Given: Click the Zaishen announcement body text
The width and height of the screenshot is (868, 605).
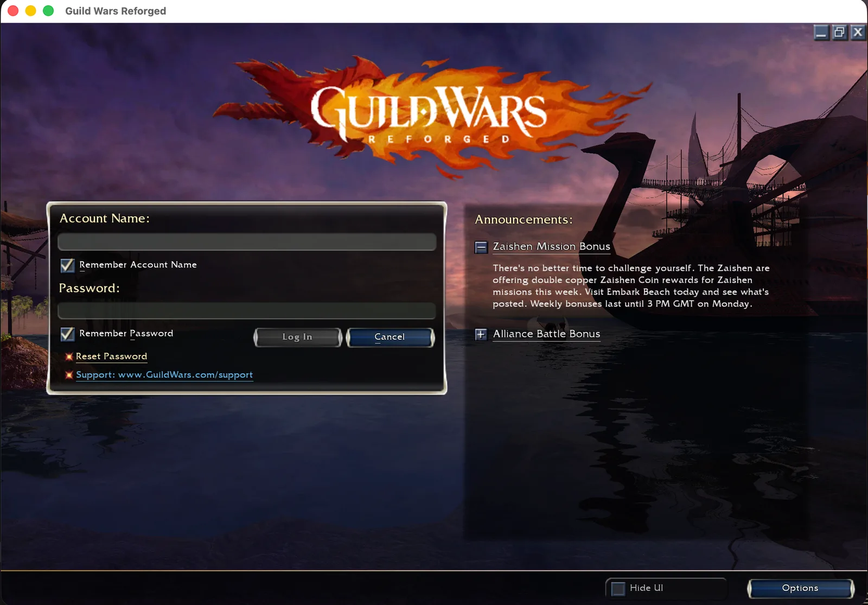Looking at the screenshot, I should point(631,286).
